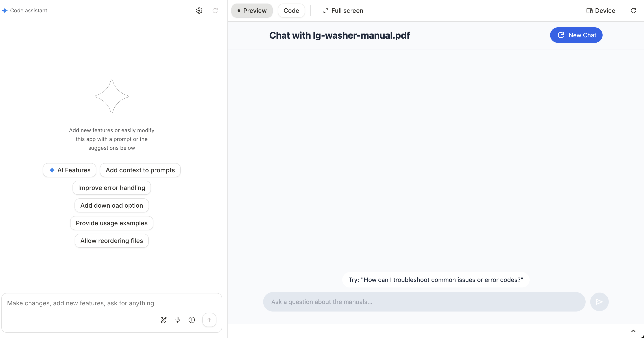The width and height of the screenshot is (644, 338).
Task: Switch to the Code tab
Action: click(291, 11)
